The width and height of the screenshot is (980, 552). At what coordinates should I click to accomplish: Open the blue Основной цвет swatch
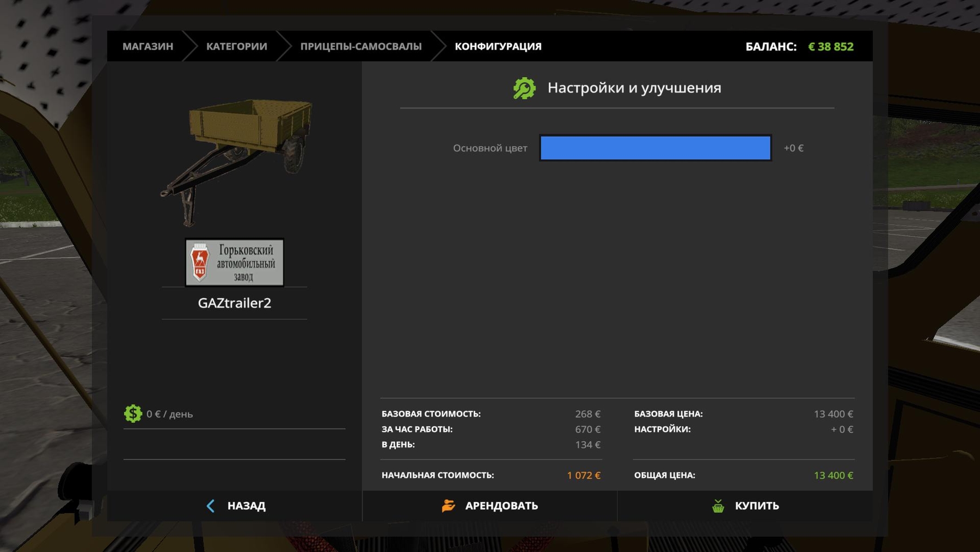click(655, 148)
